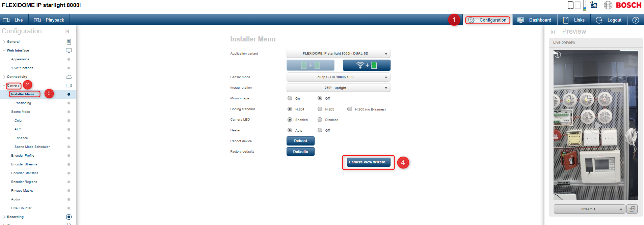
Task: Set Camera LED to Enabled
Action: (290, 120)
